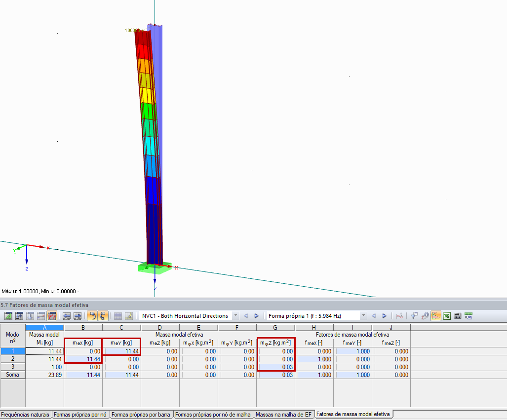
Task: Click total modal mass 23.89 in Soma row
Action: (x=44, y=375)
